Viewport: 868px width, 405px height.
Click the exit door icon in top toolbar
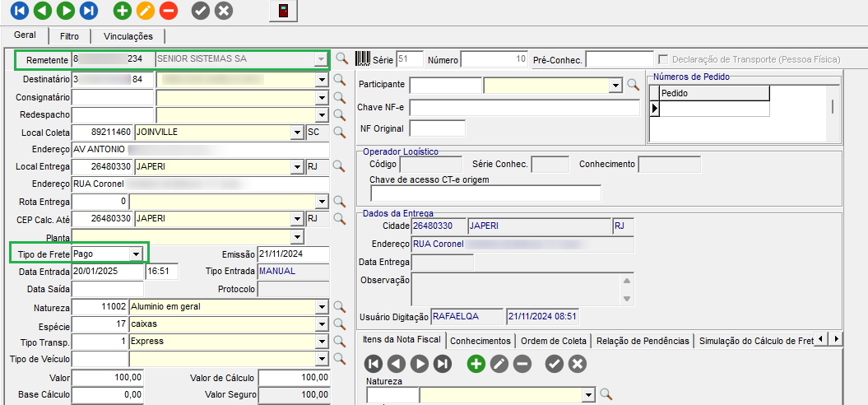(283, 11)
